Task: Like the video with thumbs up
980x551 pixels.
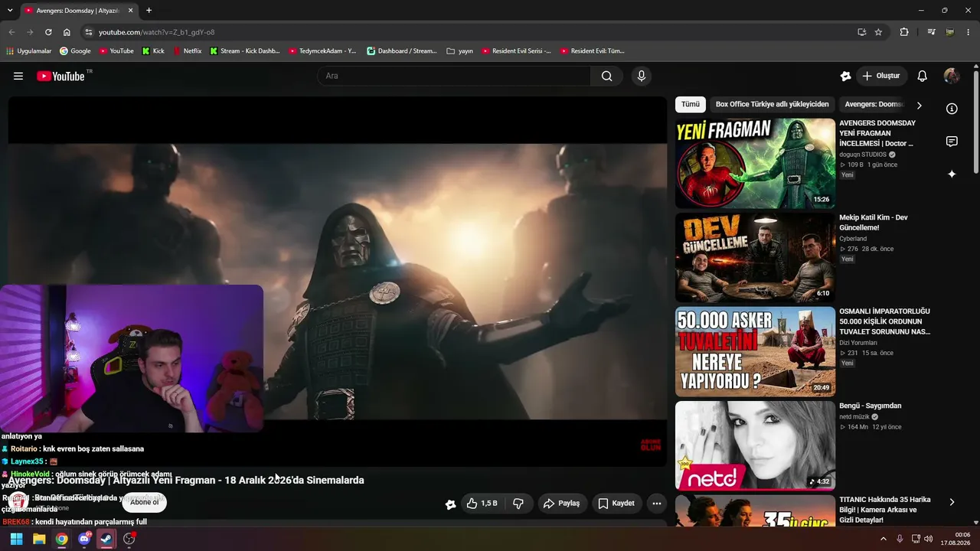Action: tap(482, 504)
